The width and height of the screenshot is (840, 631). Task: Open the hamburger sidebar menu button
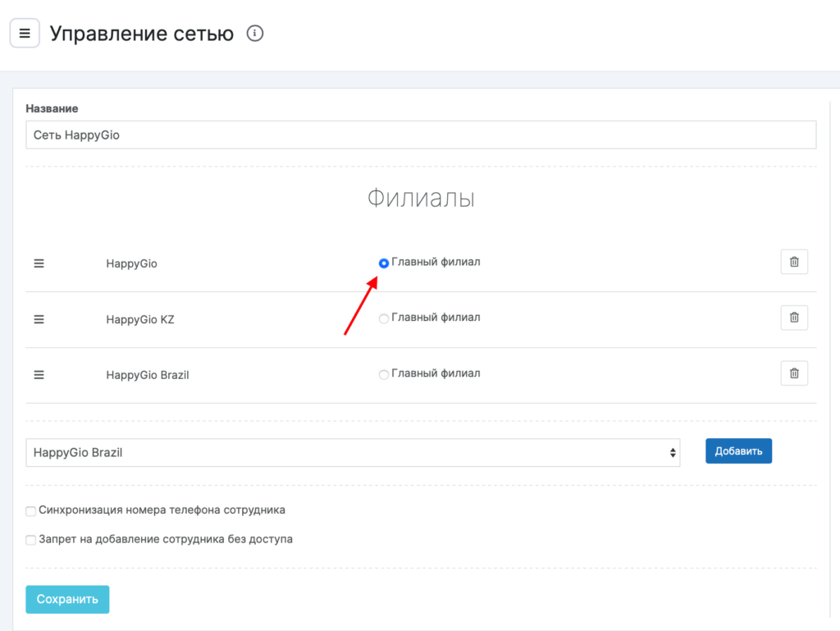pyautogui.click(x=25, y=34)
